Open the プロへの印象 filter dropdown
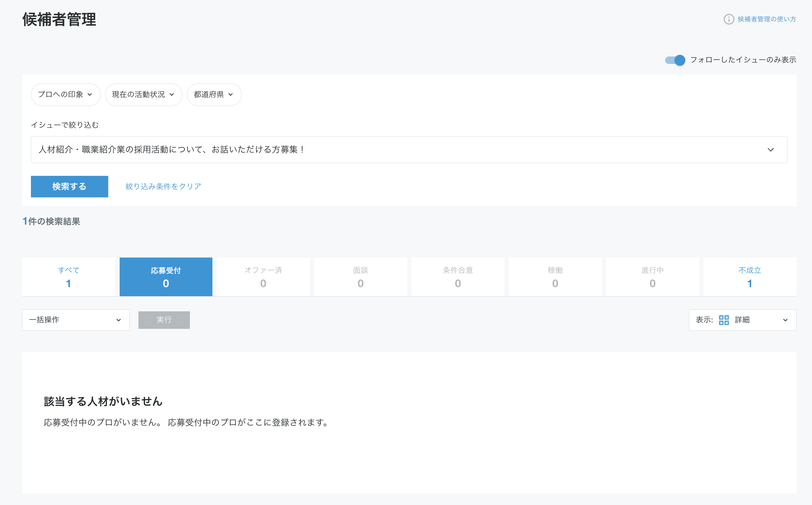 (x=66, y=94)
